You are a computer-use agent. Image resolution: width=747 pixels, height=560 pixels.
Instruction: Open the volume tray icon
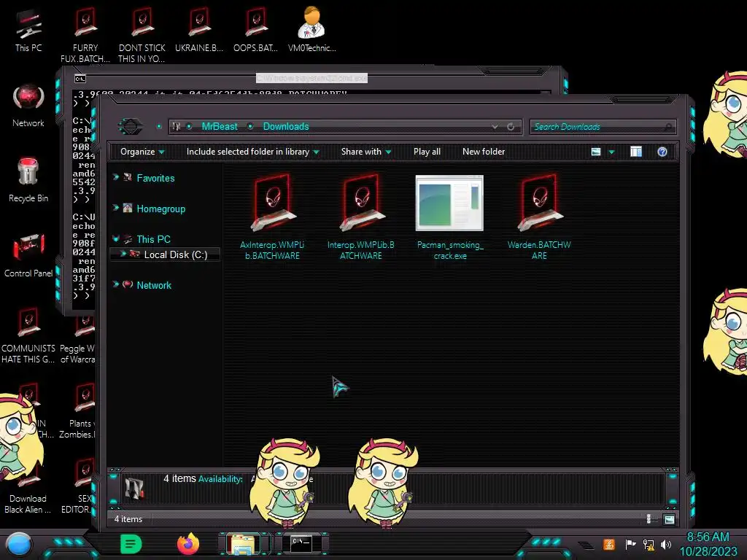click(666, 544)
